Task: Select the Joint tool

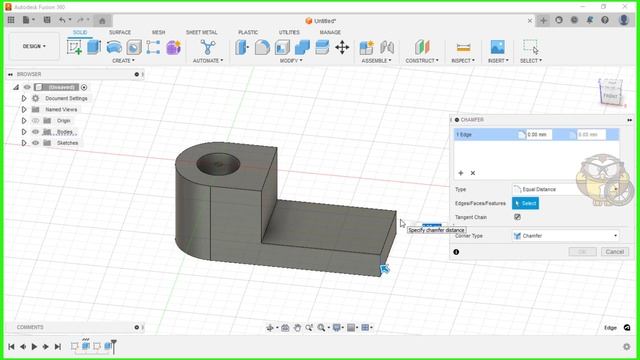Action: 387,47
